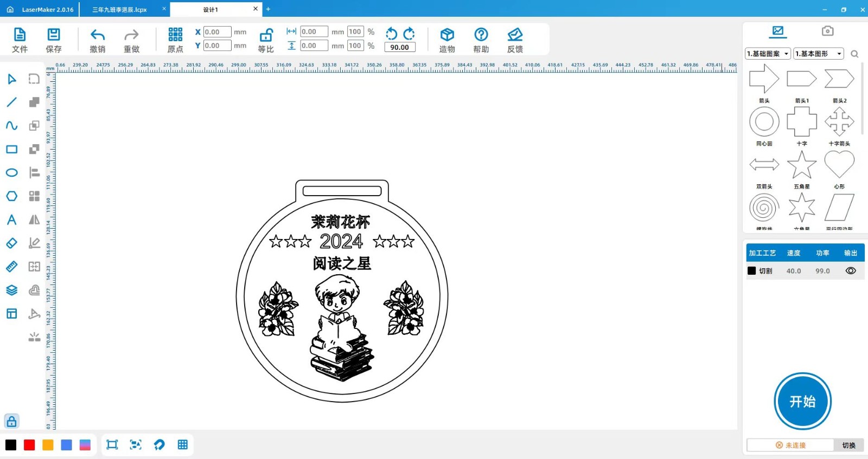This screenshot has width=868, height=459.
Task: Toggle the lock icon at bottom left
Action: click(11, 422)
